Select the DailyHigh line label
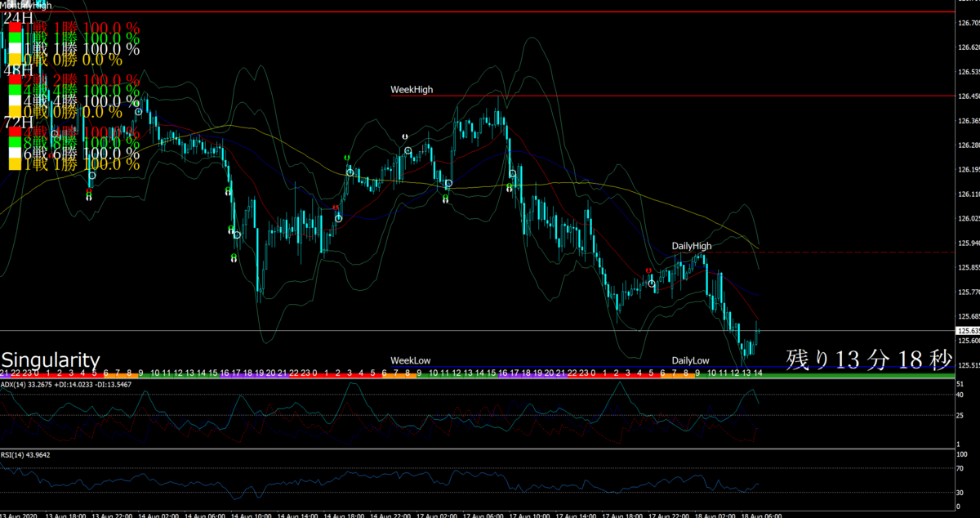980x518 pixels. [692, 246]
